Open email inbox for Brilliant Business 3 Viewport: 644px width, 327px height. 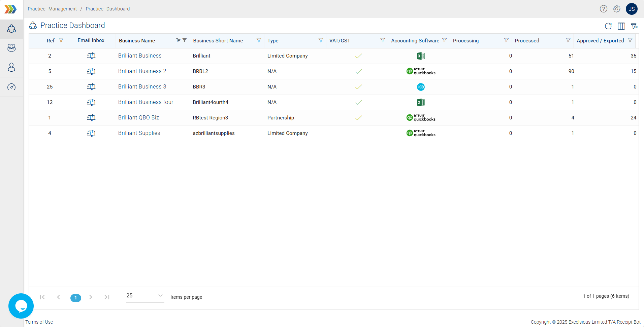(91, 87)
